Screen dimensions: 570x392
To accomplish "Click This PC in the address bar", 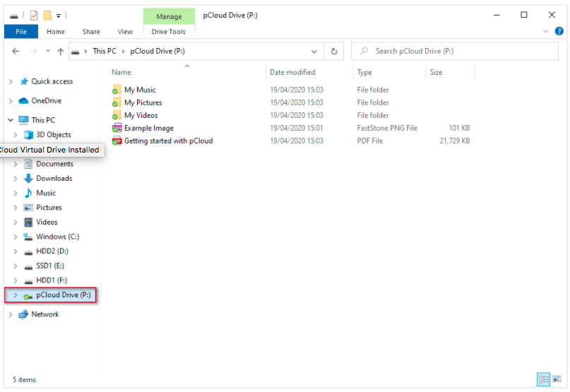I will coord(105,52).
